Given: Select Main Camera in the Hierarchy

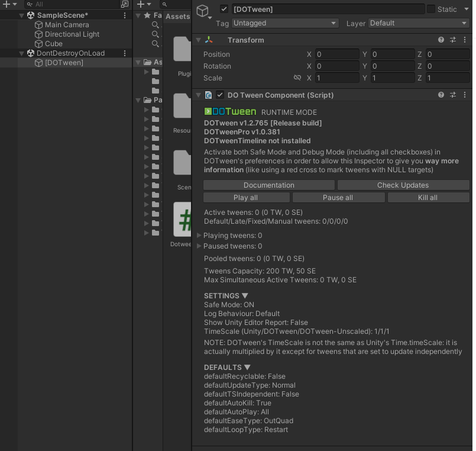Looking at the screenshot, I should click(x=67, y=25).
